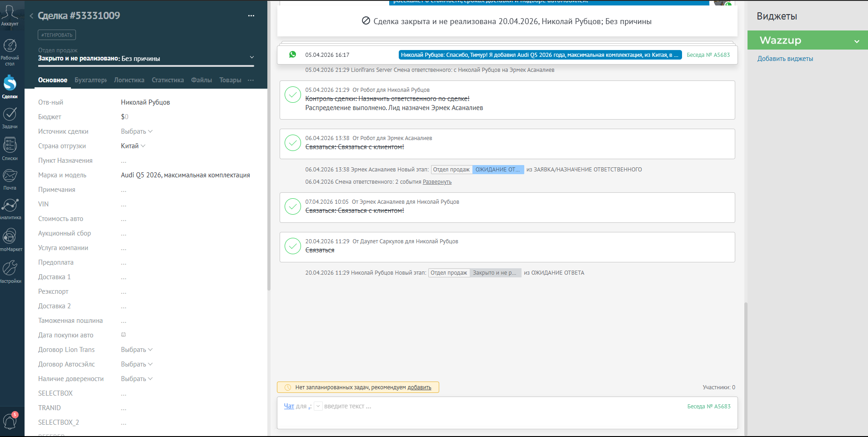Switch to Логистика tab

129,80
